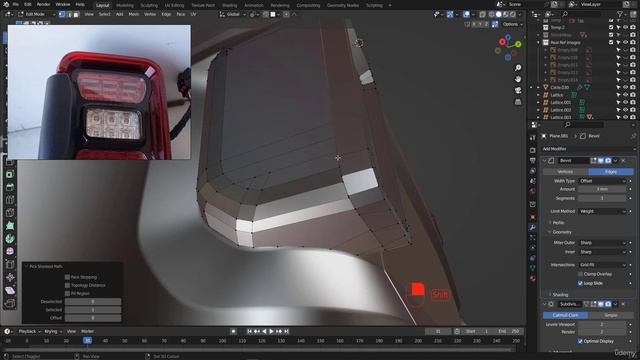Image resolution: width=640 pixels, height=360 pixels.
Task: Select Edges affect button in Bevel
Action: pyautogui.click(x=611, y=172)
